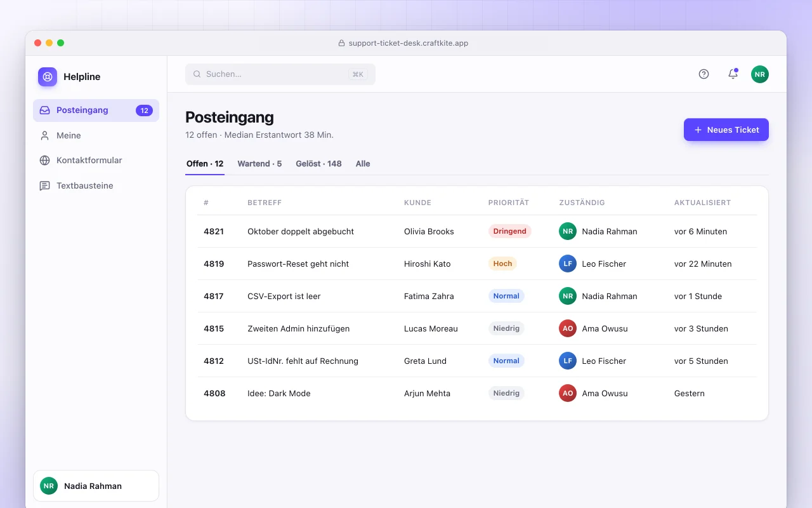Click LF avatar in ticket 4812 row
The width and height of the screenshot is (812, 508).
pos(568,361)
